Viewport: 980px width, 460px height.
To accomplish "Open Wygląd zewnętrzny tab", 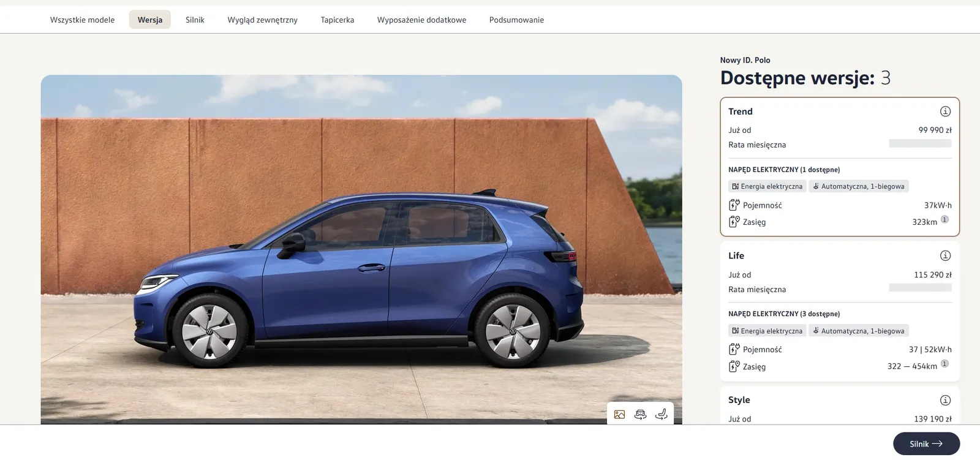I will click(x=262, y=20).
